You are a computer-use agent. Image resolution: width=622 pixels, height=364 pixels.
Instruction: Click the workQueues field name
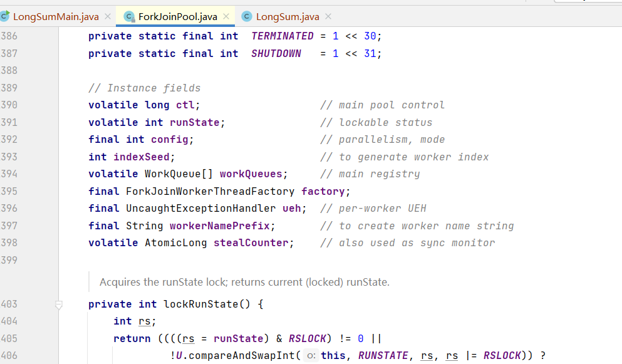251,174
